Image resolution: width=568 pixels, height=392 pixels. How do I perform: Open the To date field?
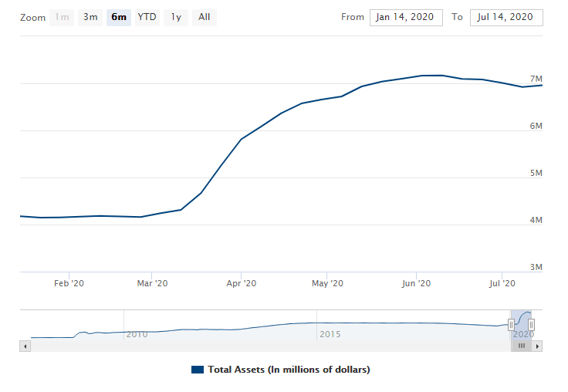click(x=505, y=17)
